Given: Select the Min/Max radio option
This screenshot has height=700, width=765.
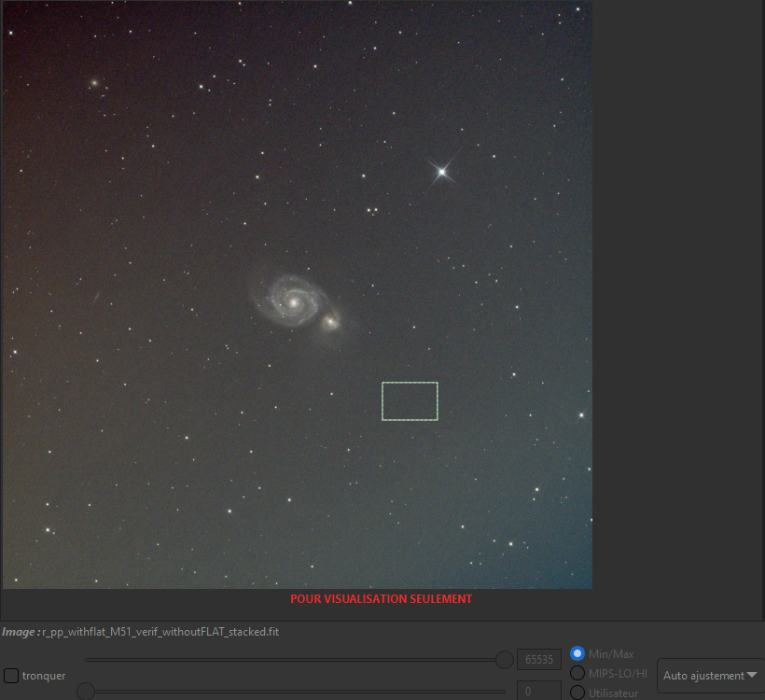Looking at the screenshot, I should pos(577,653).
